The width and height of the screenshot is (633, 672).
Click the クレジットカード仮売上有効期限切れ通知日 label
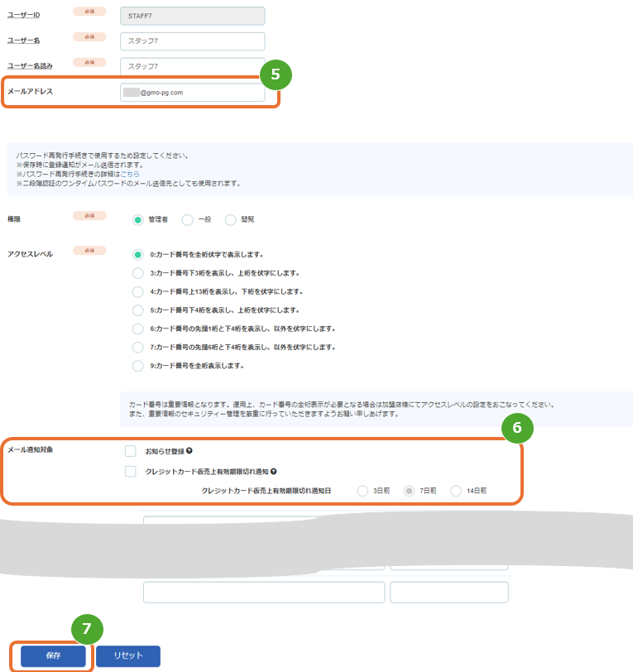(266, 491)
